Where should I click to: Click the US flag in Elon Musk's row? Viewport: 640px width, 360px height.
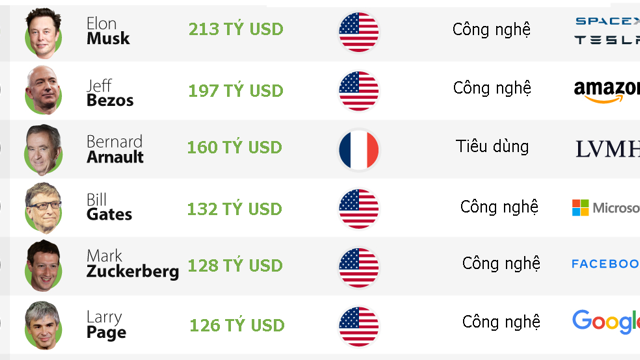coord(359,32)
